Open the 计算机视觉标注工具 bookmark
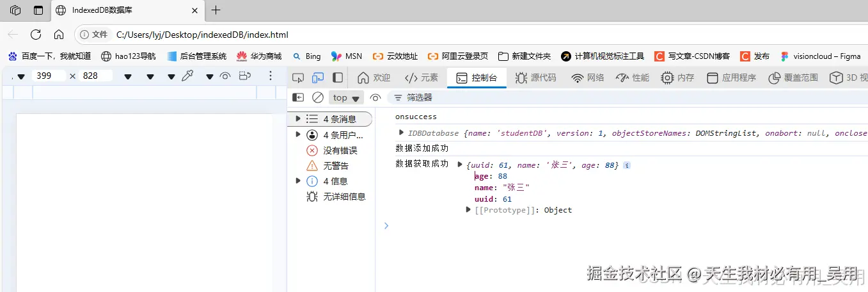868x292 pixels. (x=603, y=56)
